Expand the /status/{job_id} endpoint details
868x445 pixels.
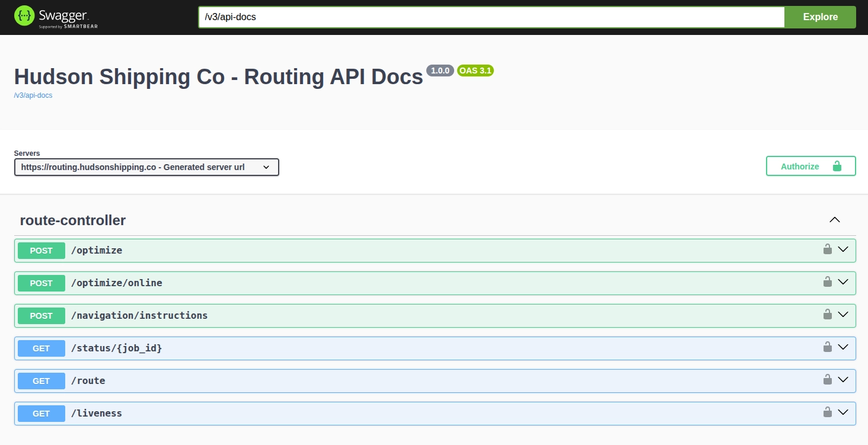(x=844, y=348)
